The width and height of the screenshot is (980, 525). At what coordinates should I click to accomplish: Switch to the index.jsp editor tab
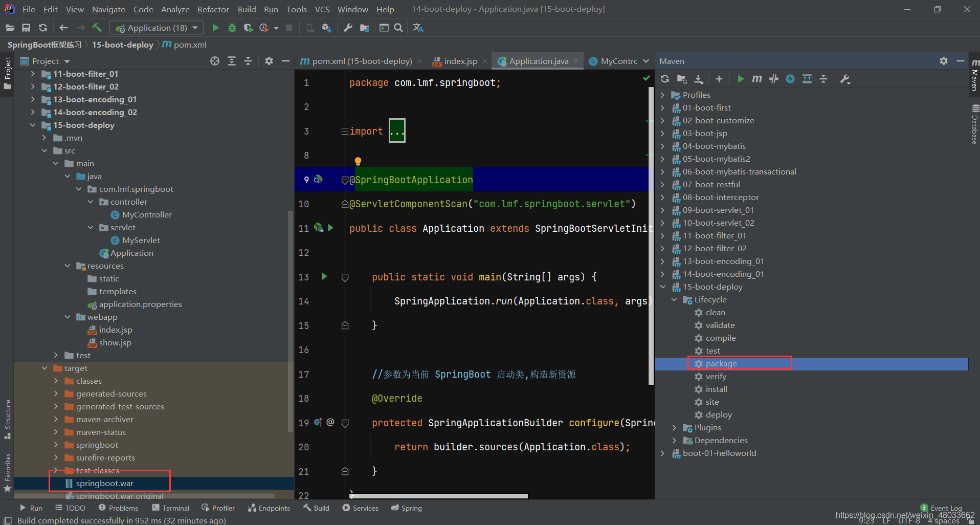461,61
